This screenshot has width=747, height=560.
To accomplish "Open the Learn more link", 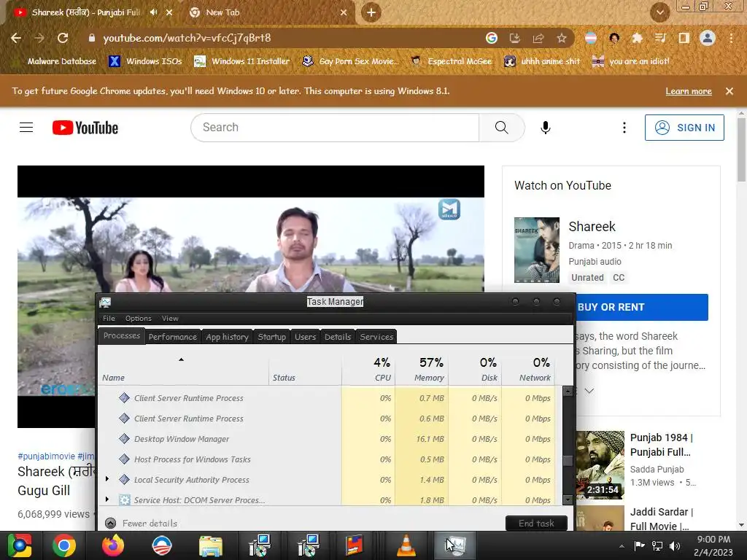I will [689, 91].
